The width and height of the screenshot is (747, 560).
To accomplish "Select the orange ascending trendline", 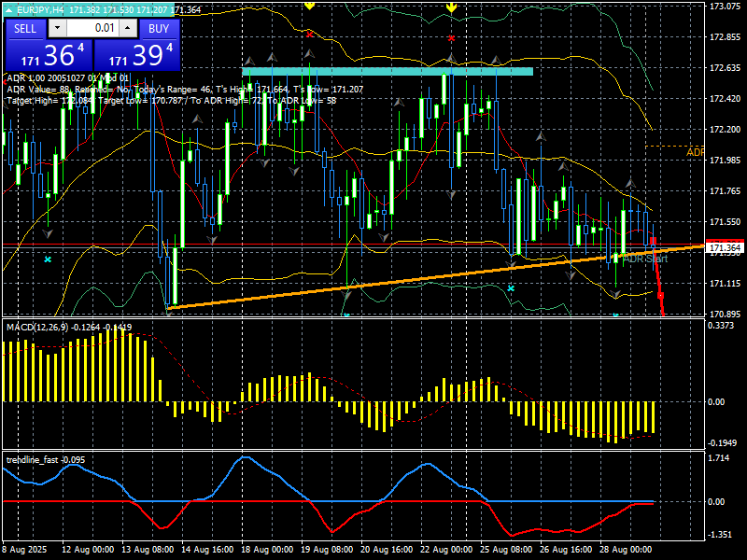I will pyautogui.click(x=436, y=276).
